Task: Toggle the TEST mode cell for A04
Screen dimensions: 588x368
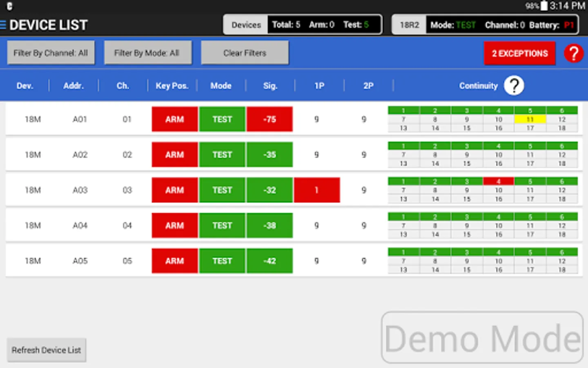Action: tap(222, 225)
